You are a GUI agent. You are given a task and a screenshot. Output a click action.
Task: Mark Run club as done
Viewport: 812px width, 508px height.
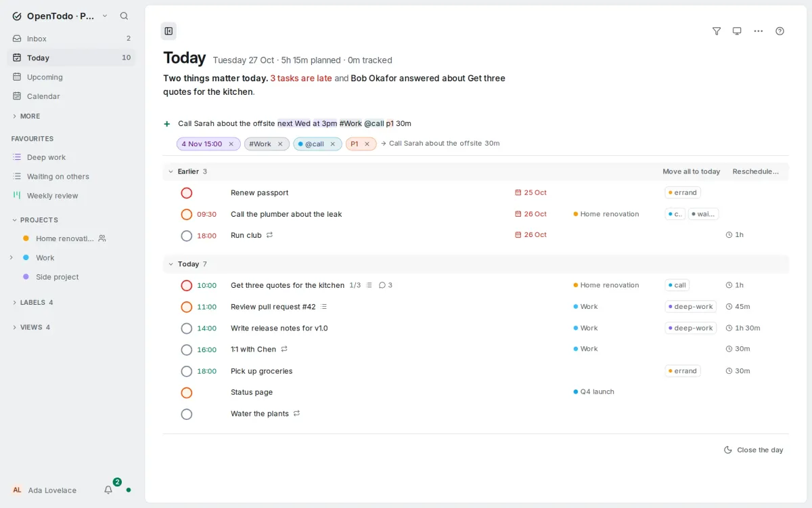point(187,236)
